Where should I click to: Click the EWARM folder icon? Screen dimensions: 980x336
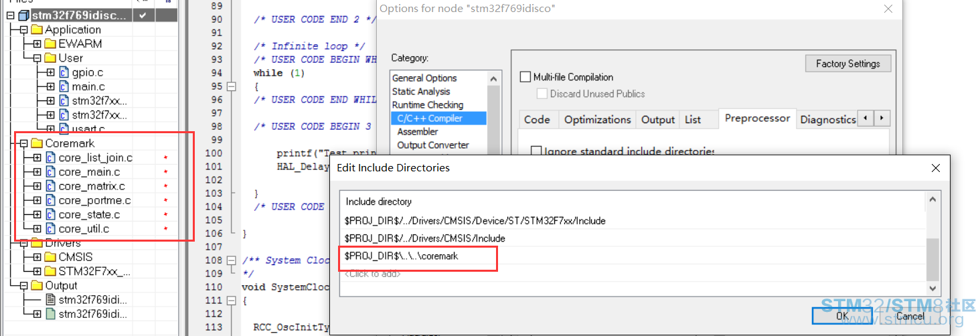pyautogui.click(x=50, y=44)
